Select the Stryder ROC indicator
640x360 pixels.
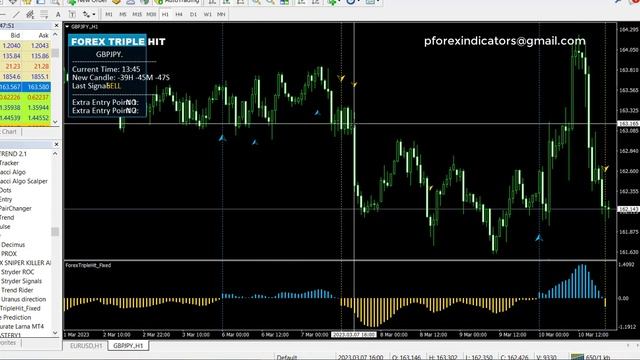(x=17, y=272)
